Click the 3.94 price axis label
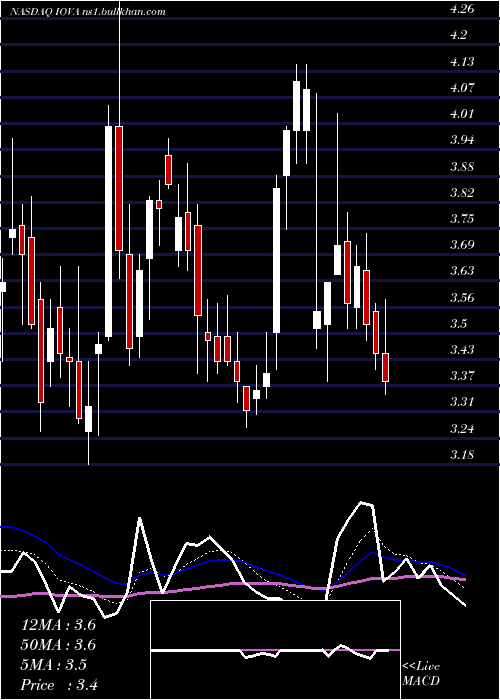The image size is (500, 700). point(462,140)
